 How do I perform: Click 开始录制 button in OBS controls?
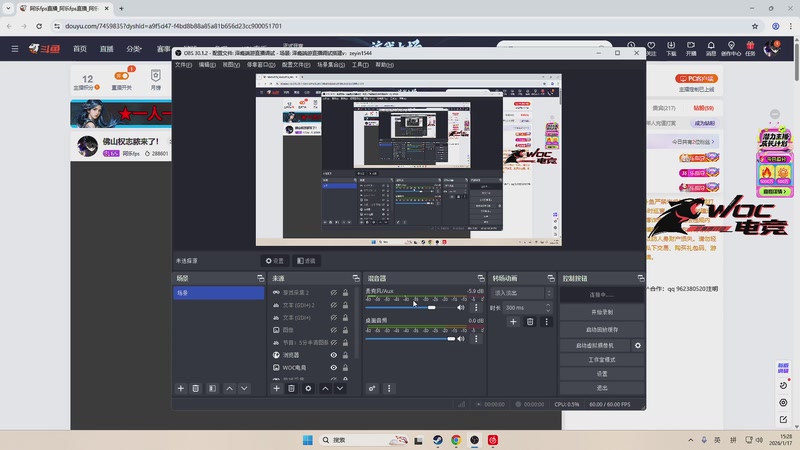click(602, 312)
